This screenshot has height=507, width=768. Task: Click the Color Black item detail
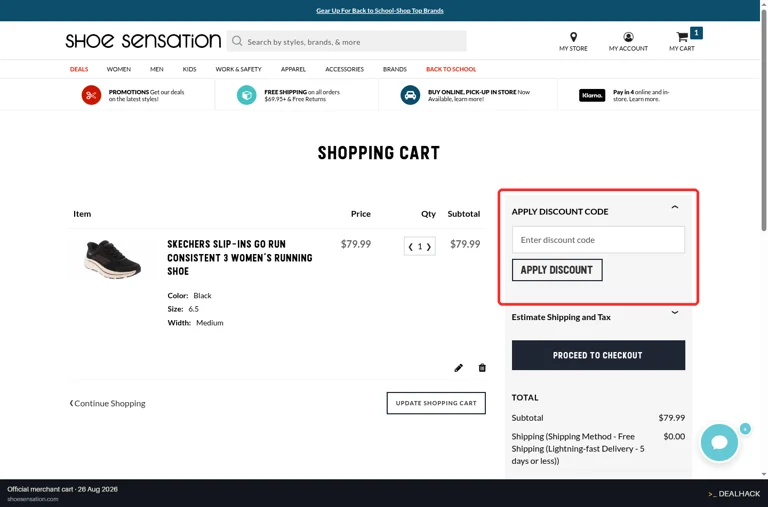(x=190, y=295)
